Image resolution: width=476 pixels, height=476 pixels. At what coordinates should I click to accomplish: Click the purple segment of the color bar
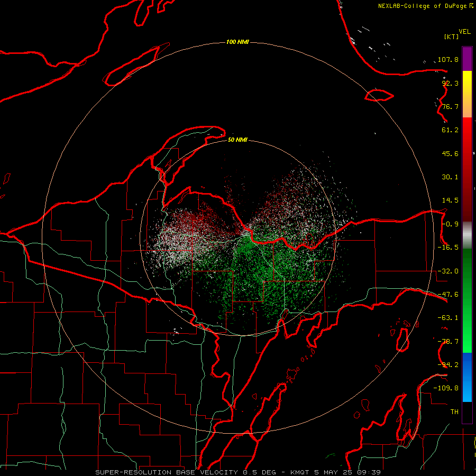pyautogui.click(x=467, y=59)
